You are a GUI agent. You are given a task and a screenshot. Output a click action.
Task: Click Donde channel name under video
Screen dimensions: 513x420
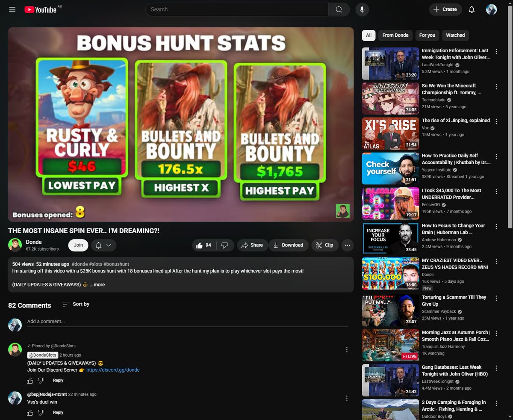click(34, 242)
